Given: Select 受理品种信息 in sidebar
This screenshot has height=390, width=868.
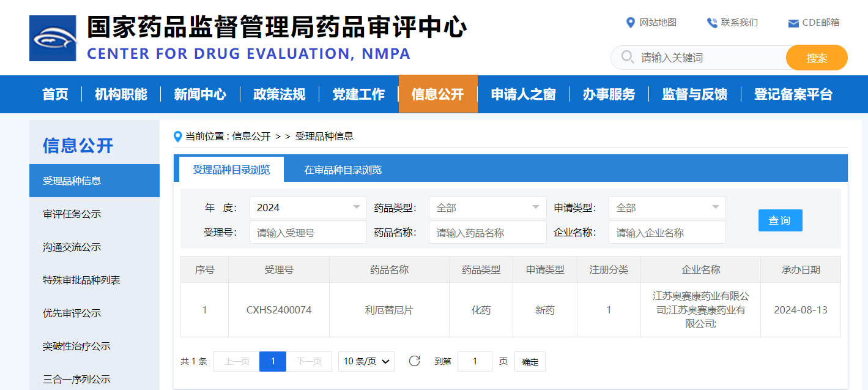Looking at the screenshot, I should [94, 181].
